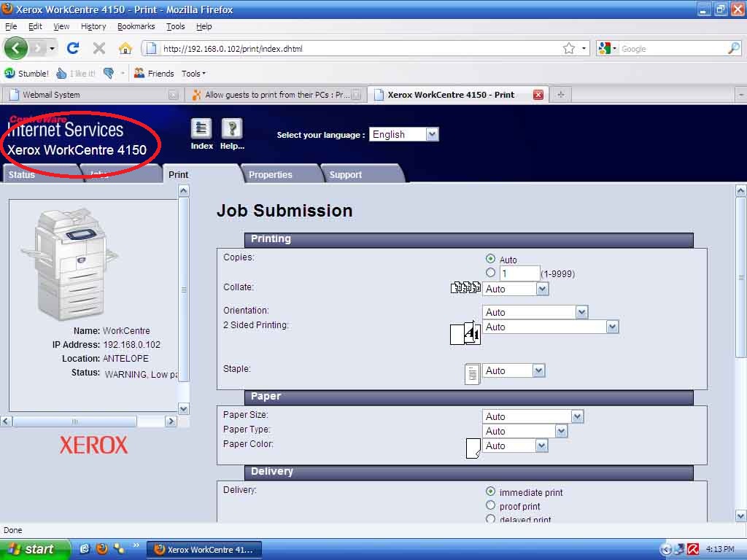Viewport: 747px width, 560px height.
Task: Open the Paper Size dropdown
Action: (533, 416)
